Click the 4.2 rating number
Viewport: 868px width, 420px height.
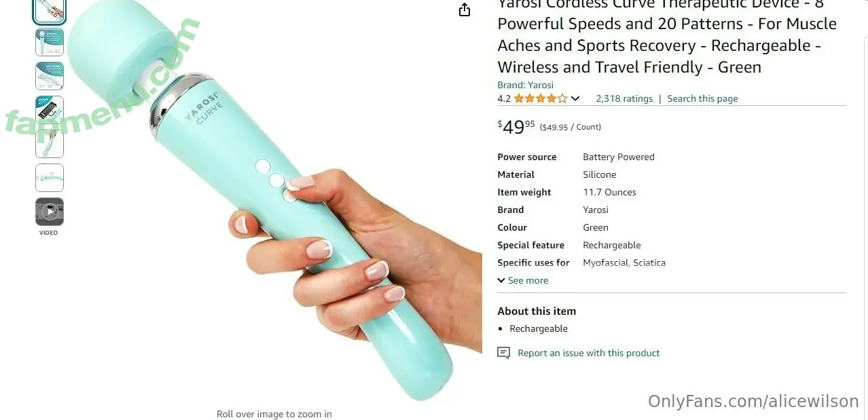coord(504,98)
